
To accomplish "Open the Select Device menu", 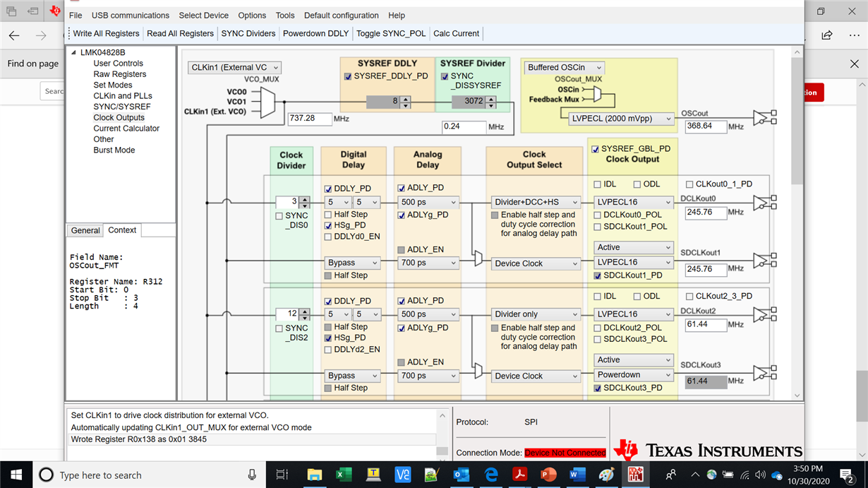I will pyautogui.click(x=204, y=16).
